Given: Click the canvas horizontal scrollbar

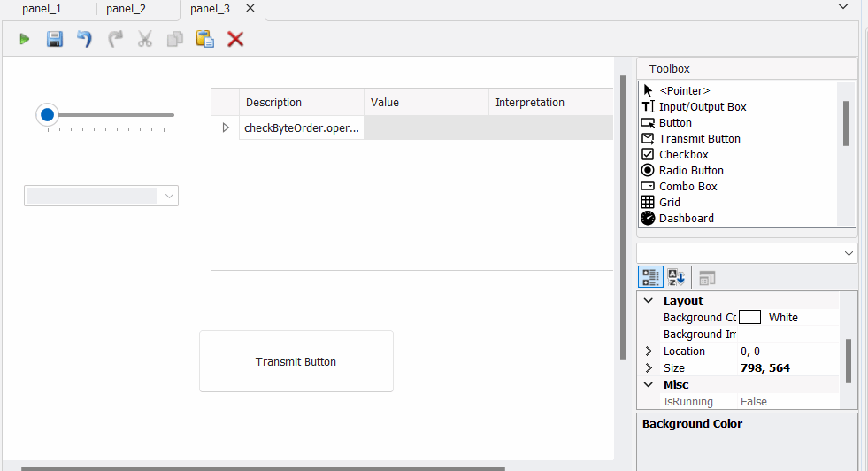Looking at the screenshot, I should [x=263, y=468].
